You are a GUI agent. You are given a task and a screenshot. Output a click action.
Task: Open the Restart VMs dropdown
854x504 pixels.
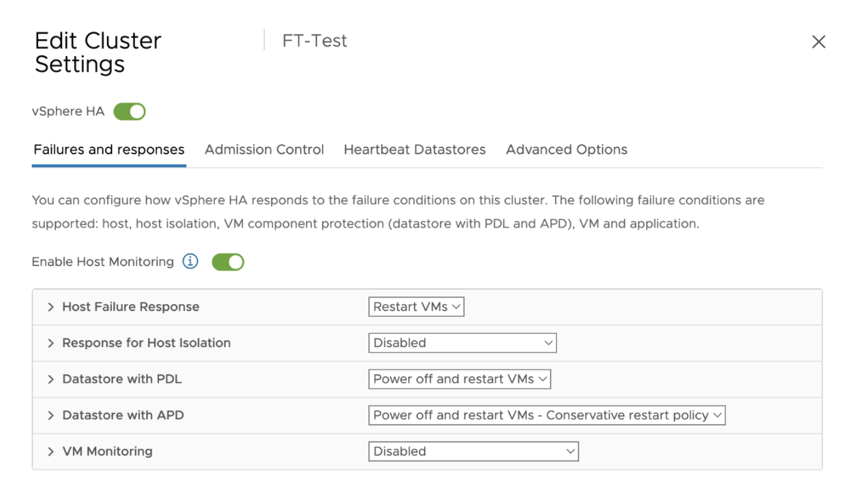click(x=416, y=307)
